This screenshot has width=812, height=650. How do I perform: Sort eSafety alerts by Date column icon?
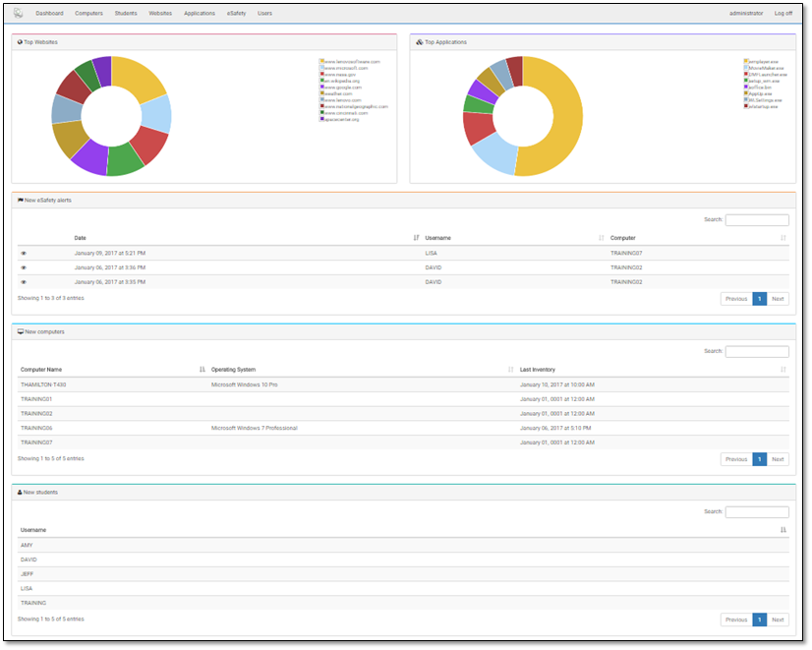coord(417,238)
